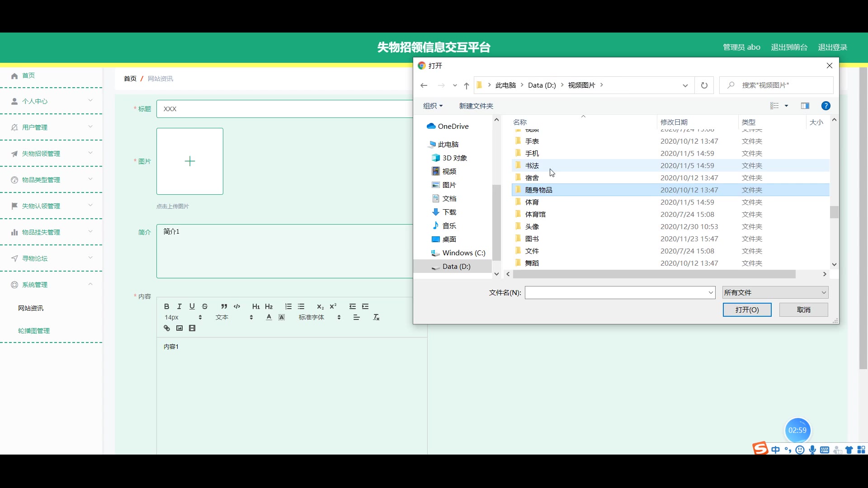
Task: Insert a hyperlink via the link icon
Action: tap(167, 328)
